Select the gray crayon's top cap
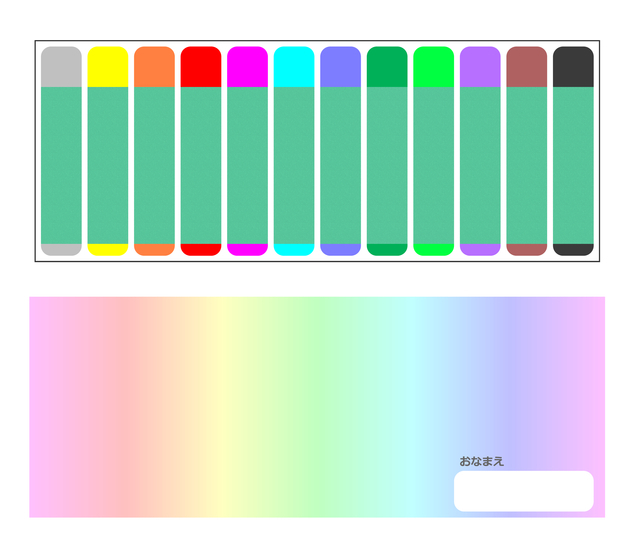640x552 pixels. 61,67
